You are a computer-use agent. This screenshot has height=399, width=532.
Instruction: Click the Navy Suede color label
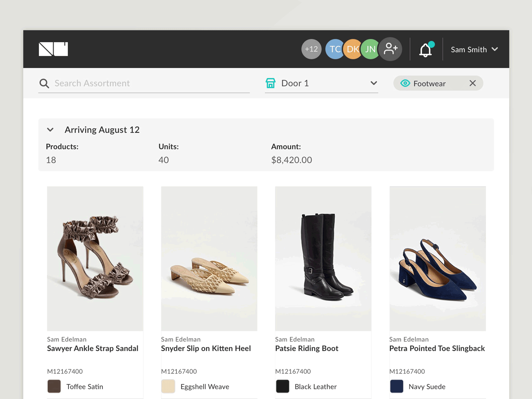click(427, 387)
